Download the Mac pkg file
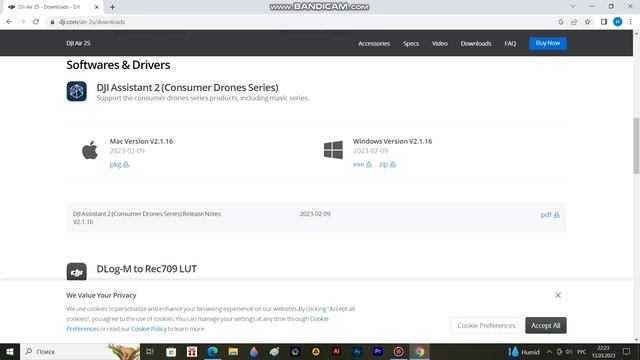This screenshot has height=360, width=640. (x=119, y=164)
